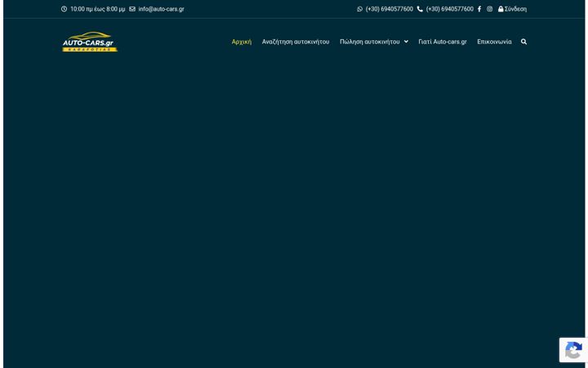This screenshot has width=588, height=368.
Task: Click the 10:00 πμ έως 8:00 μμ text
Action: (x=98, y=9)
